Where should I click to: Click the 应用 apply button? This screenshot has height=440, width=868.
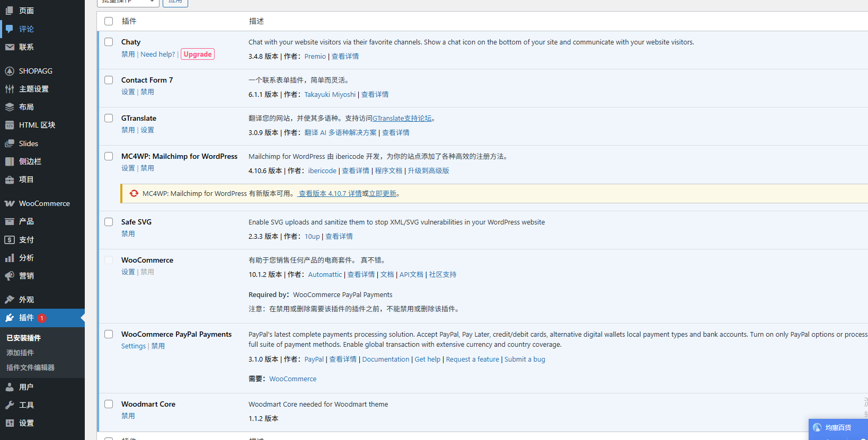pos(175,2)
